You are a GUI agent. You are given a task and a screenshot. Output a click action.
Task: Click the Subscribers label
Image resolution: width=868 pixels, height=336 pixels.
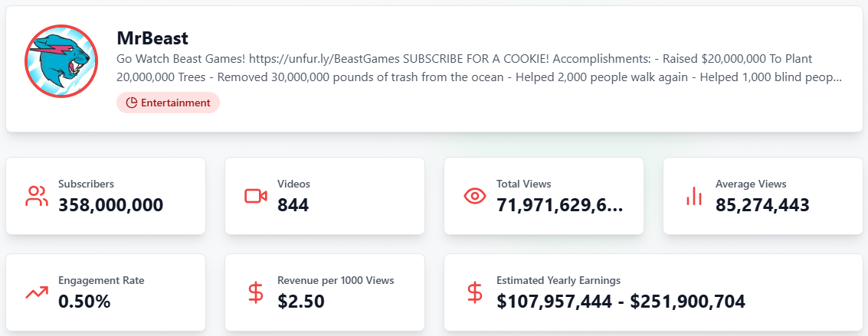87,184
